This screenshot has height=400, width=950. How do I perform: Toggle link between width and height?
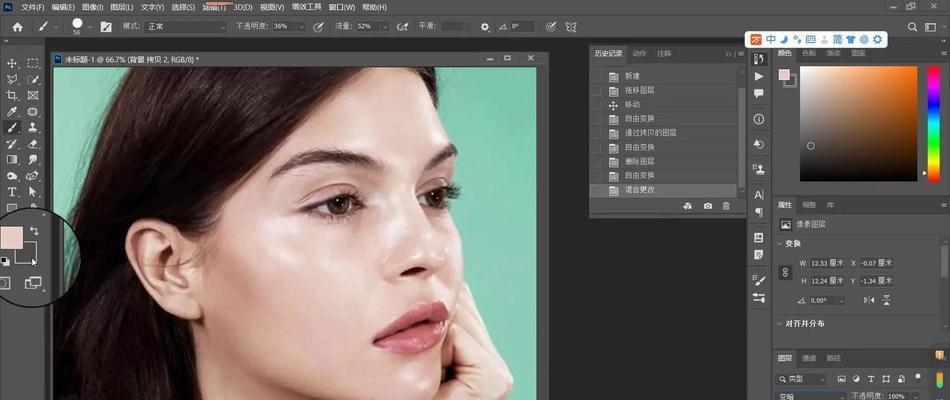tap(786, 272)
